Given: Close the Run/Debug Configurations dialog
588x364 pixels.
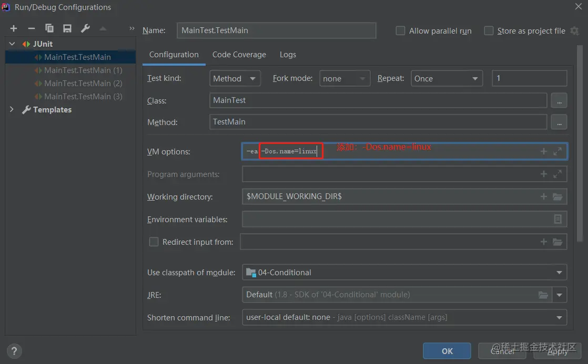Looking at the screenshot, I should pyautogui.click(x=578, y=6).
